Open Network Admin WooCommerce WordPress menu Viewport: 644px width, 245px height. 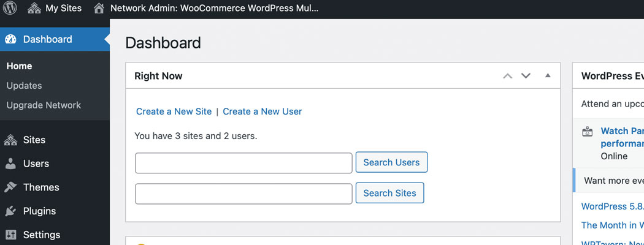pos(205,8)
